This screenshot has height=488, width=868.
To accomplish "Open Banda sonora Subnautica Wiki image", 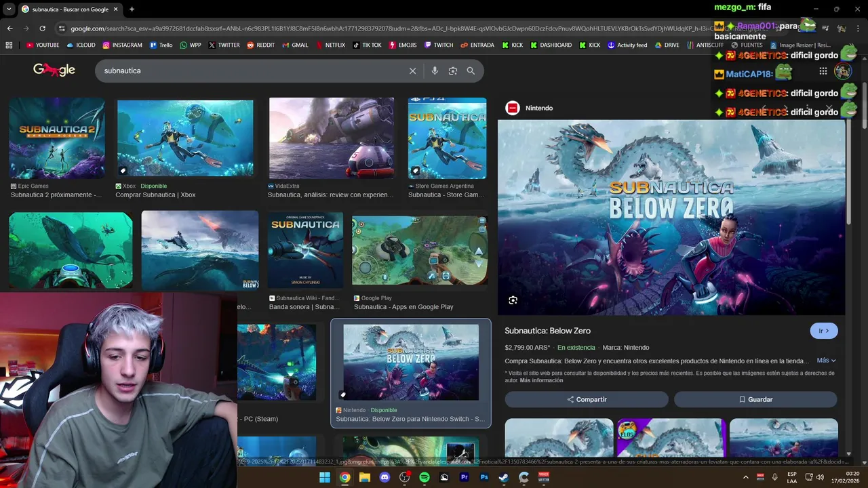I will pos(305,250).
